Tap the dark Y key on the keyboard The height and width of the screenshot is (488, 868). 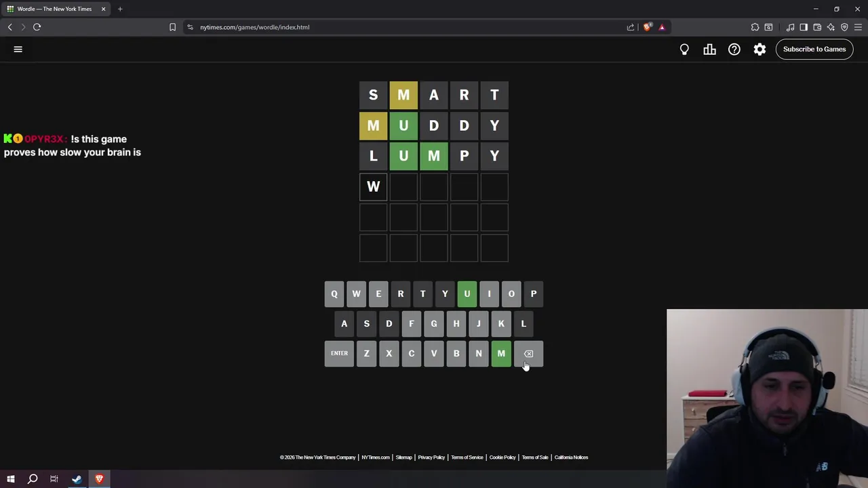pos(445,294)
